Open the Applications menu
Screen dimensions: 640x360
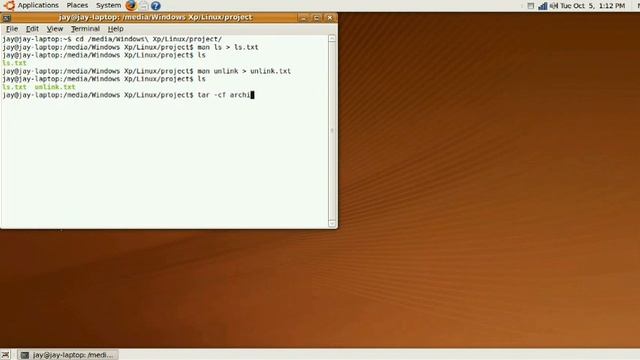coord(38,5)
